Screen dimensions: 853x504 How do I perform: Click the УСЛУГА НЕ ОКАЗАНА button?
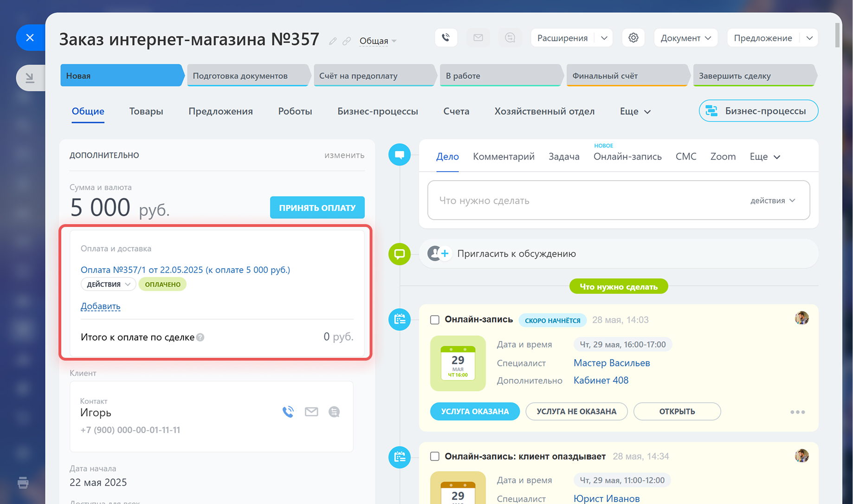[576, 412]
